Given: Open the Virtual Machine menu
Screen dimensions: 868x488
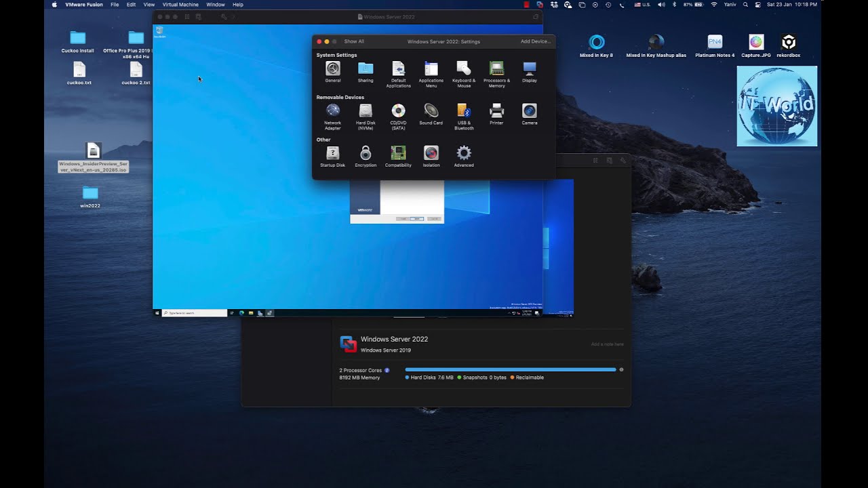Looking at the screenshot, I should click(180, 4).
